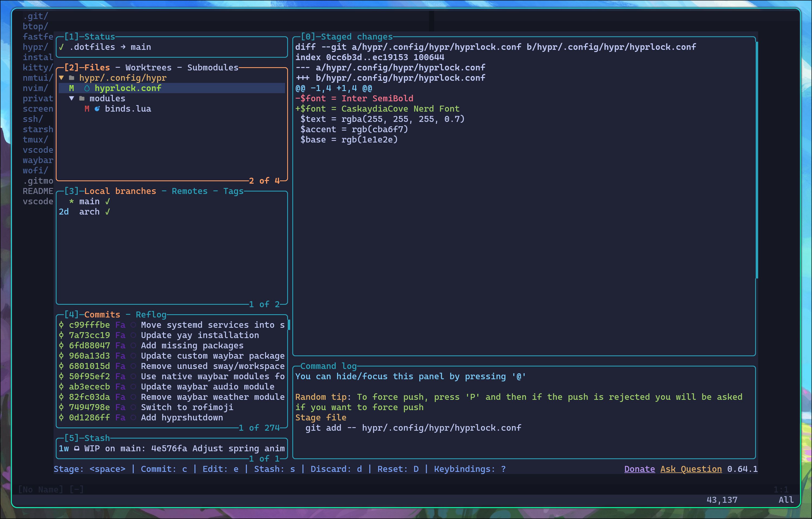This screenshot has width=812, height=519.
Task: Open the Ask Question link
Action: click(691, 469)
